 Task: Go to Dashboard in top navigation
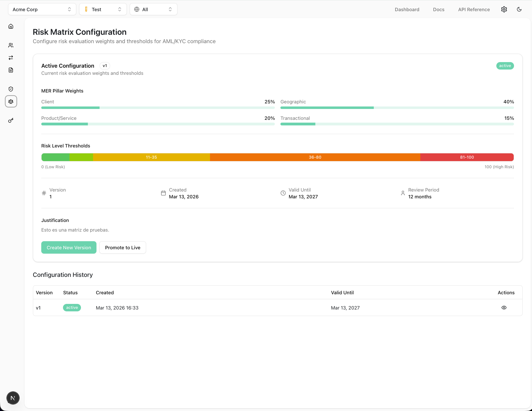coord(407,10)
